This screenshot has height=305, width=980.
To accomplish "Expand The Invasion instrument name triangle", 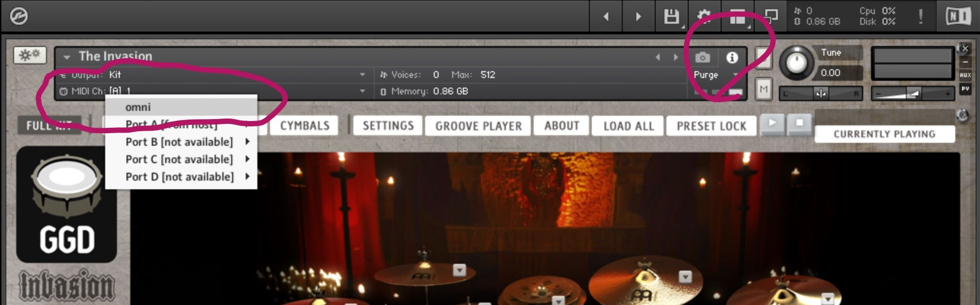I will point(66,57).
